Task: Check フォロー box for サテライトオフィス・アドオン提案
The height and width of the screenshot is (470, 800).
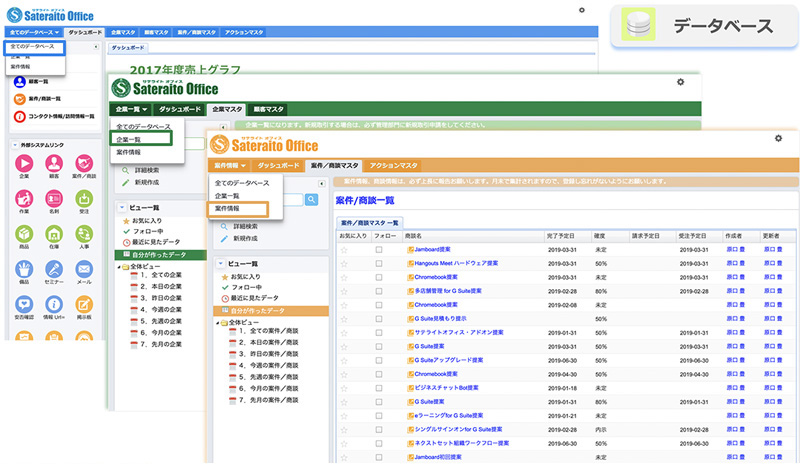Action: (x=379, y=333)
